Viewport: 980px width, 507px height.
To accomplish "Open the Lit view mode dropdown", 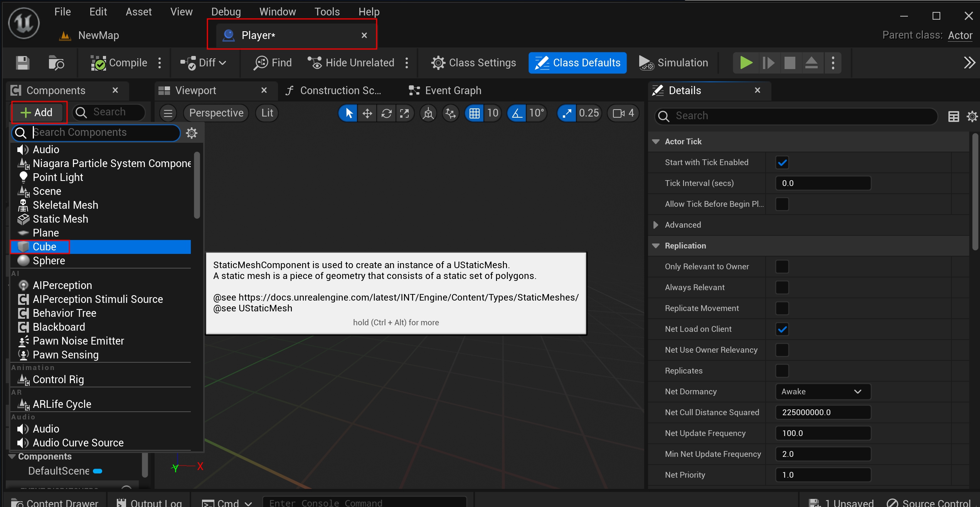I will (x=267, y=113).
